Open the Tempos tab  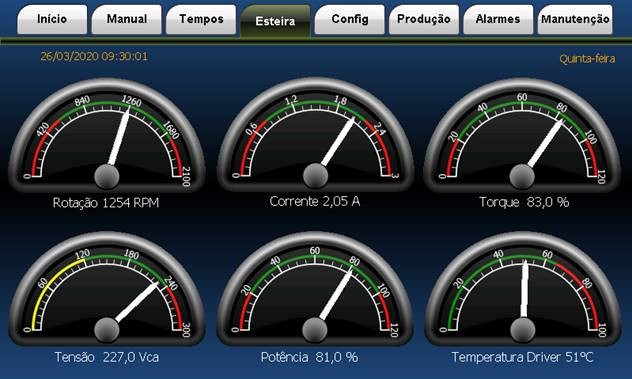point(201,19)
